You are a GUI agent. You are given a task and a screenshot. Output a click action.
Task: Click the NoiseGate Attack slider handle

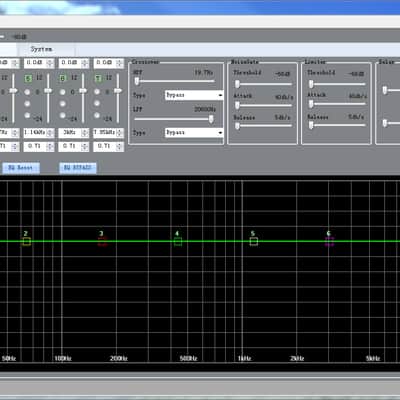pos(237,105)
